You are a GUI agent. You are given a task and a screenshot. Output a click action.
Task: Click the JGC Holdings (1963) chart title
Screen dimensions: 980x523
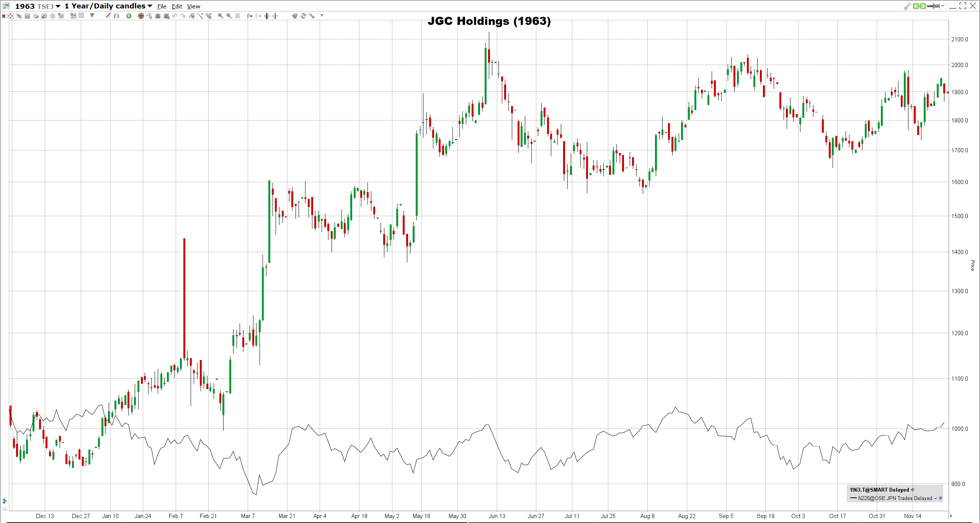(x=489, y=21)
